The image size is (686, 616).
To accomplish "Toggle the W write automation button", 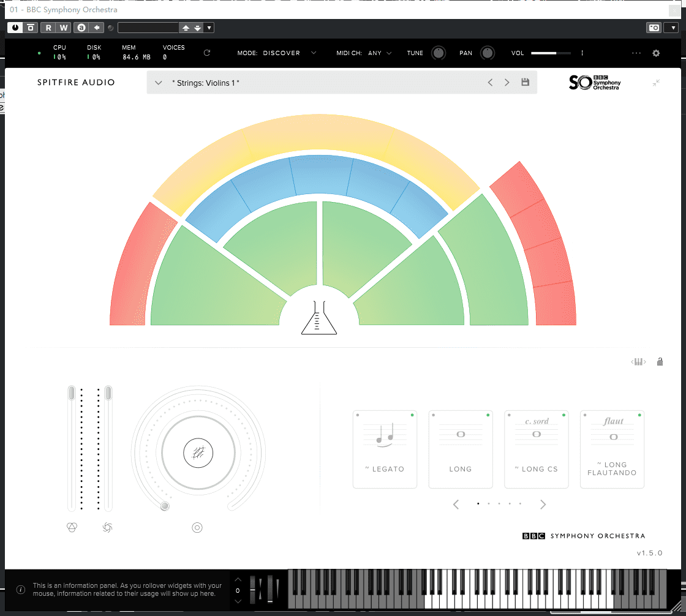I will click(x=64, y=28).
